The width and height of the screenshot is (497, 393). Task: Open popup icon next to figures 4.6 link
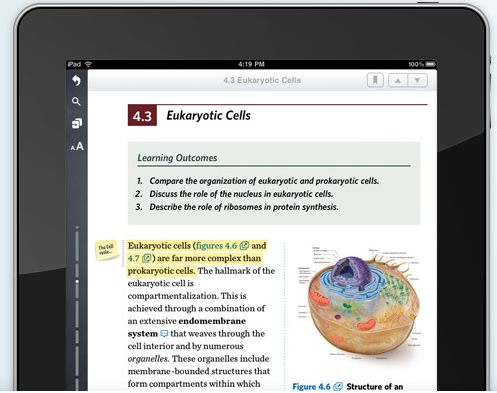point(244,246)
